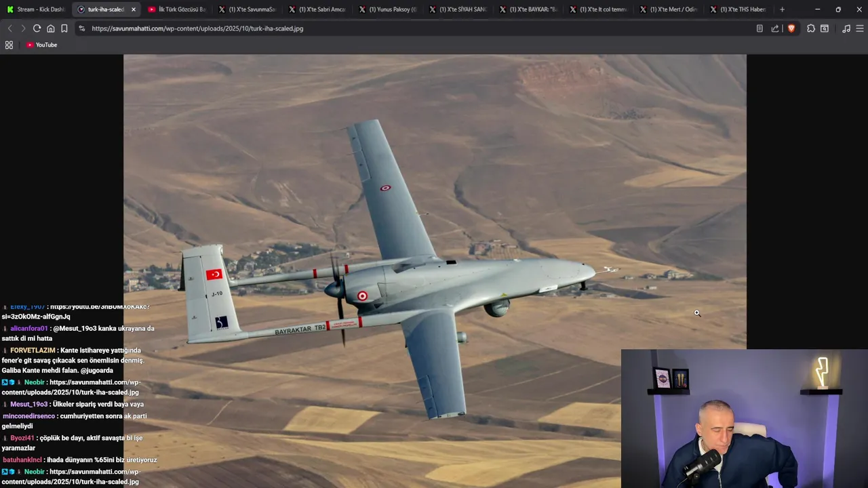
Task: Switch to the X'te Mert / Odin tab
Action: (669, 9)
